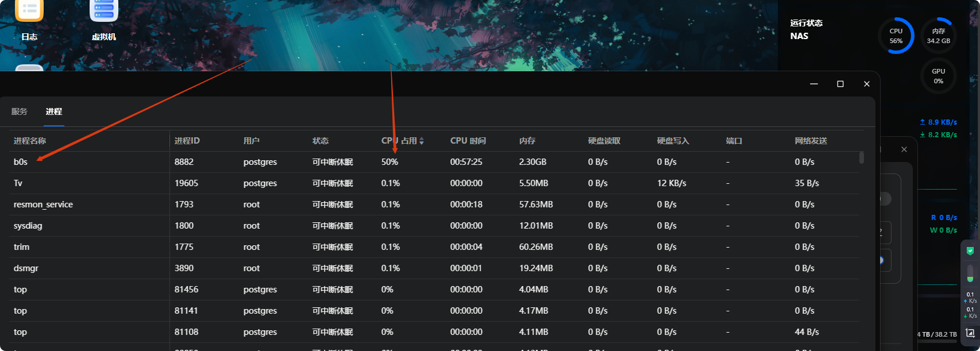Click the R 0 B/s disk read indicator
This screenshot has width=980, height=351.
pos(944,218)
